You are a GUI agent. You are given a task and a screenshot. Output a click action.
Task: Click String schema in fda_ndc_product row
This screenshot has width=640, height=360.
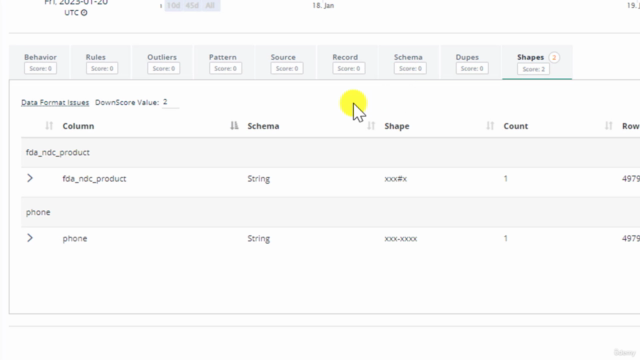pos(258,179)
